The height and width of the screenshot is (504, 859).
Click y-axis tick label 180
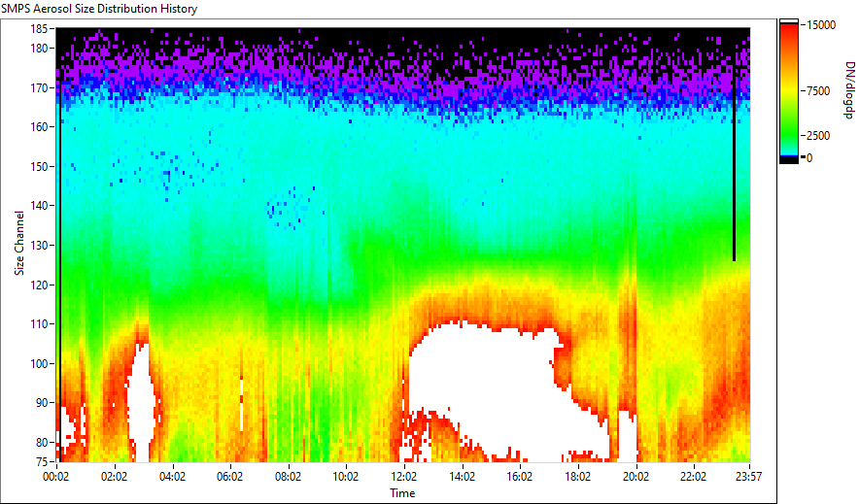coord(39,49)
